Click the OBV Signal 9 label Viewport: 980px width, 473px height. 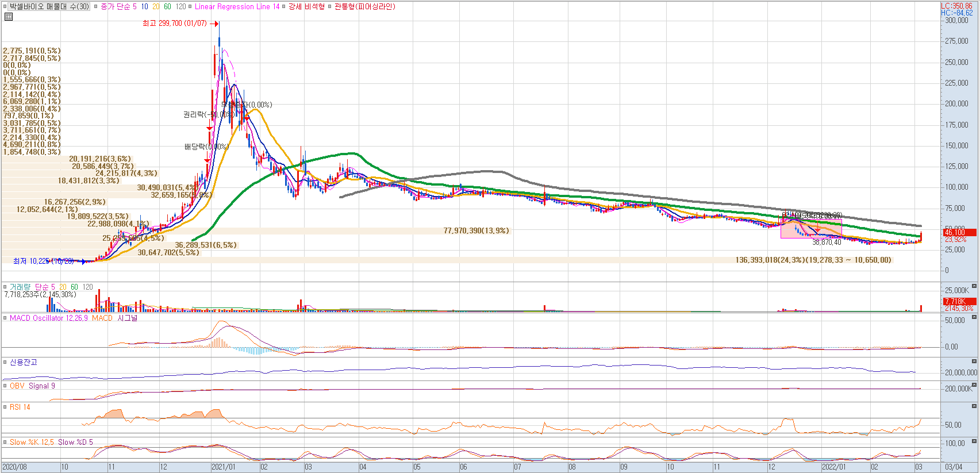click(x=32, y=386)
